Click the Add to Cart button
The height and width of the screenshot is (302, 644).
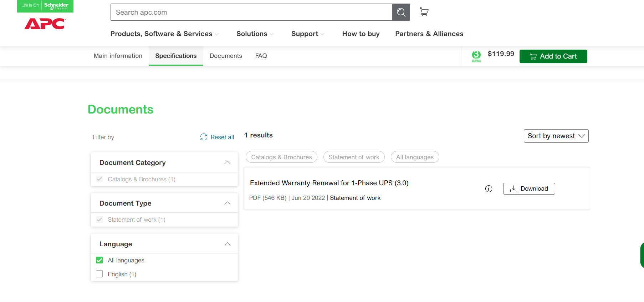click(x=553, y=56)
